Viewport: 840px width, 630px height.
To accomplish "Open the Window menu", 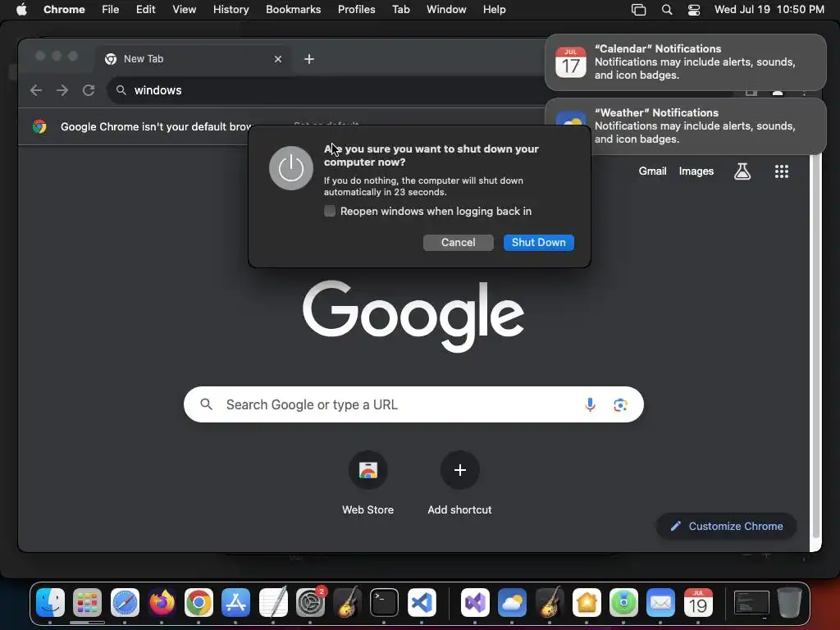I will (x=446, y=10).
